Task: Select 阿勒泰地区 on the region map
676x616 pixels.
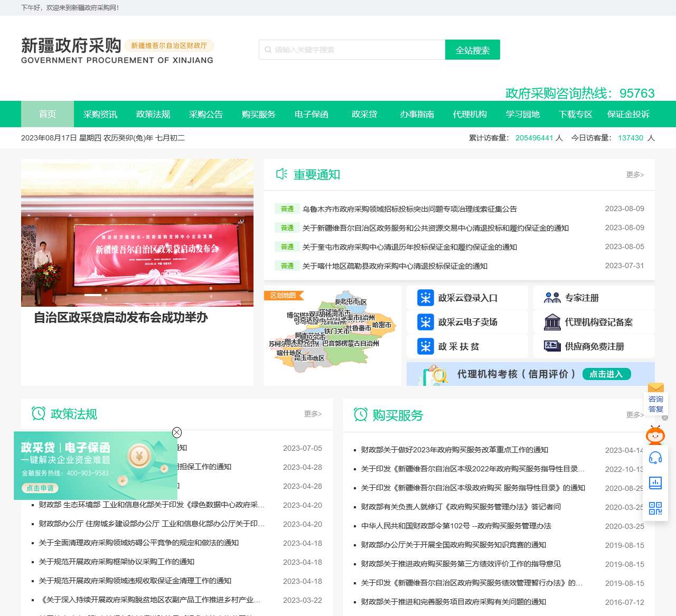Action: (351, 302)
